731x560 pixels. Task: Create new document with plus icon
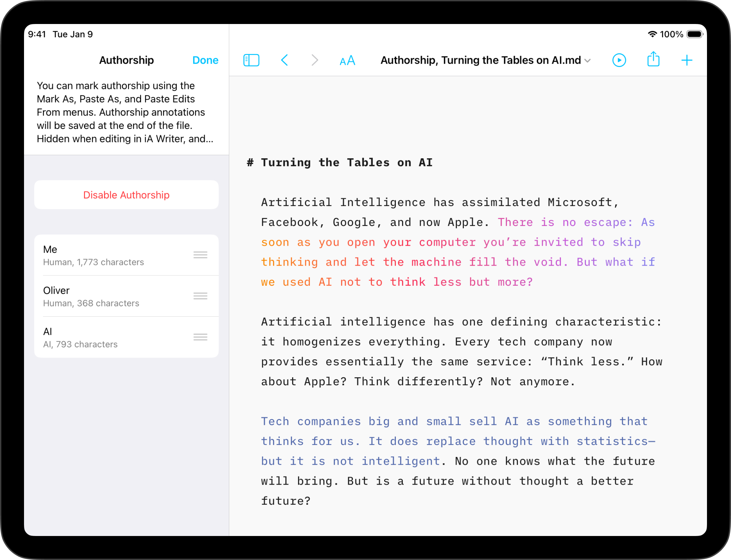pos(687,60)
